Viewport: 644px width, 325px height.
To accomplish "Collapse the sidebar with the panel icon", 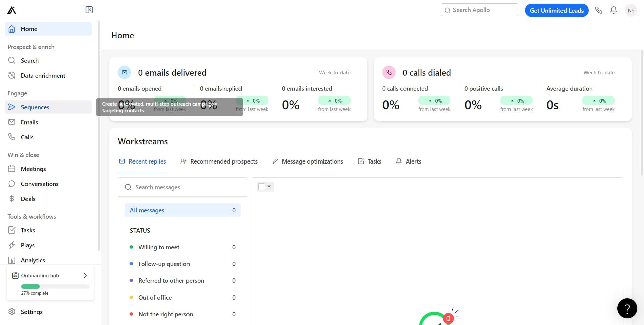I will tap(89, 10).
